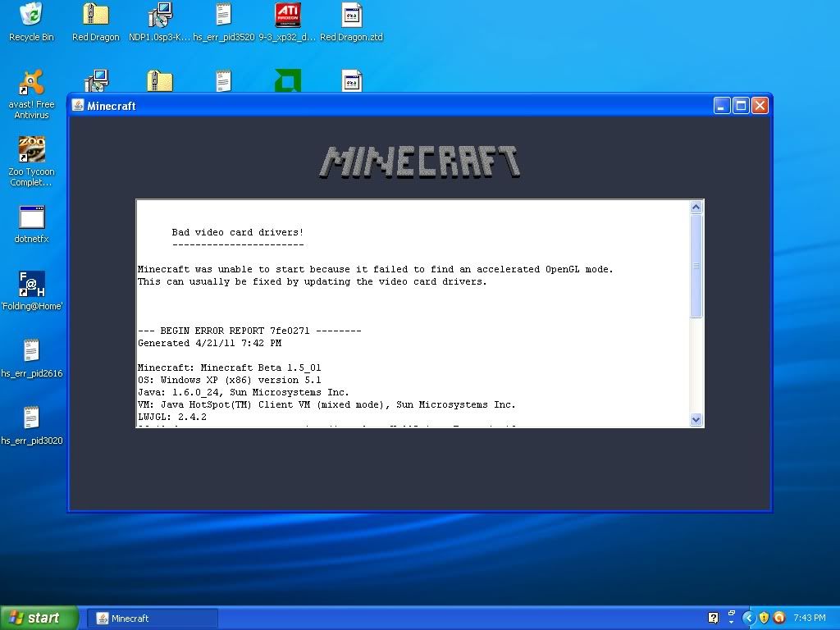Image resolution: width=840 pixels, height=630 pixels.
Task: Click the error report scrollbar thumb
Action: tap(696, 267)
